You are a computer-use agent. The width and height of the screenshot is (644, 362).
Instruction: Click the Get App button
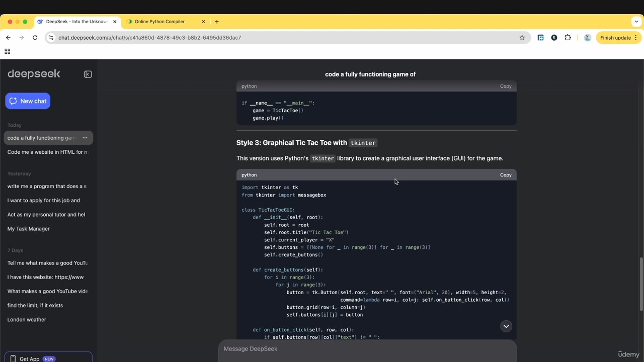click(x=48, y=357)
